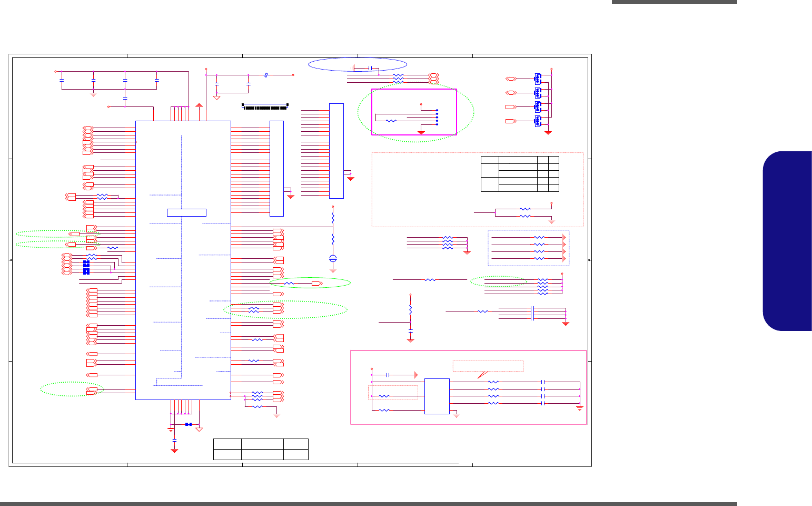Click the dashed blue resistor group box
Viewport: 812px width, 506px height.
(x=529, y=248)
